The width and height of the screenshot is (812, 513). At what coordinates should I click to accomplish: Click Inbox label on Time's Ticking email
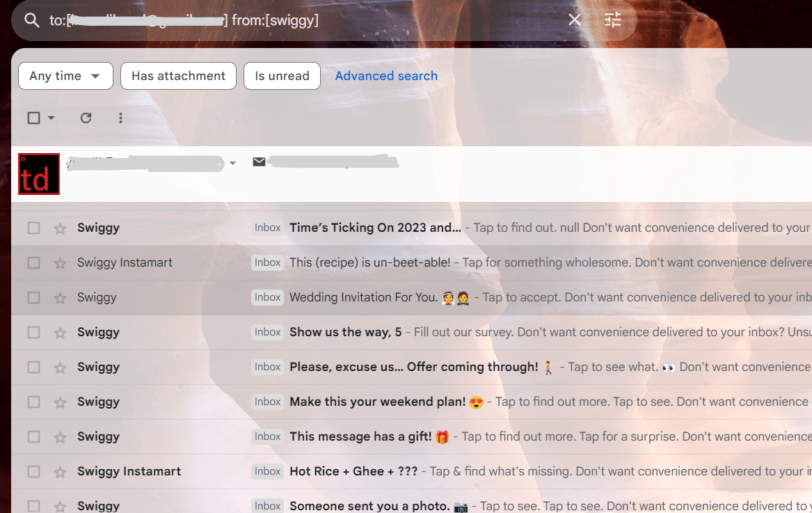point(267,228)
